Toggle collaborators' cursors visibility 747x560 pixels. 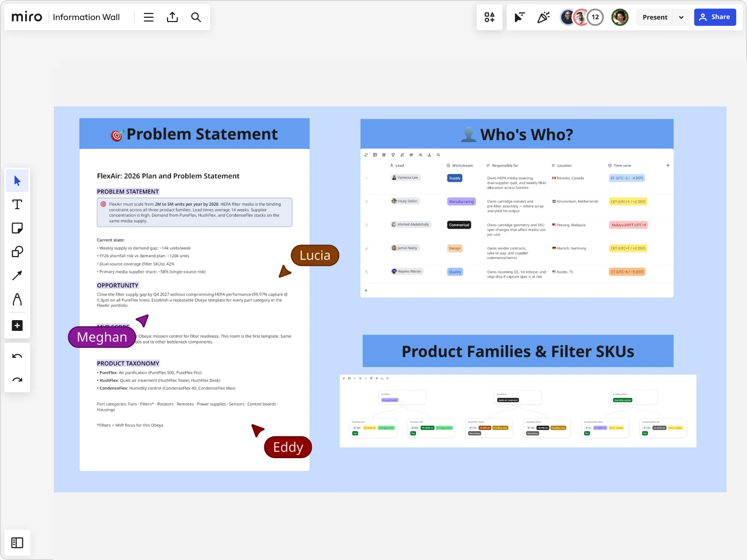[x=519, y=17]
